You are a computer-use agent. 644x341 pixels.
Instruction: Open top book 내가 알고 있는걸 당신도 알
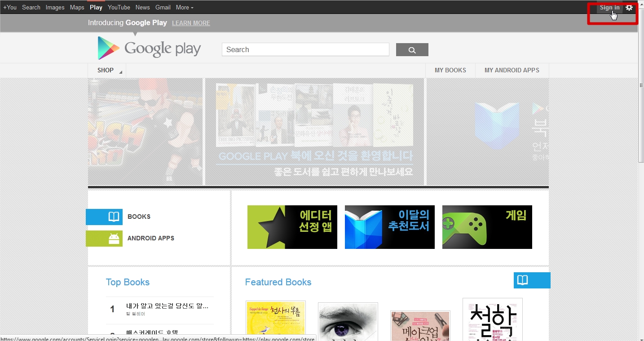pos(167,306)
